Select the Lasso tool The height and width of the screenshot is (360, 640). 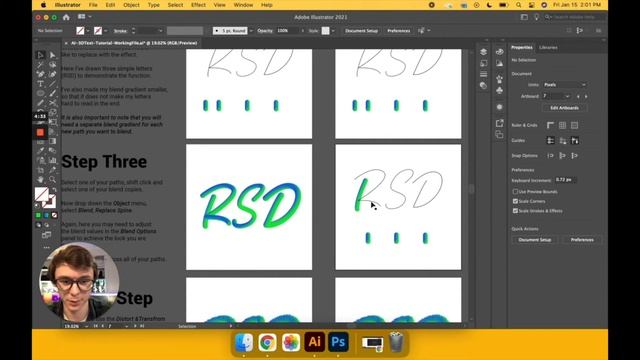coord(53,64)
